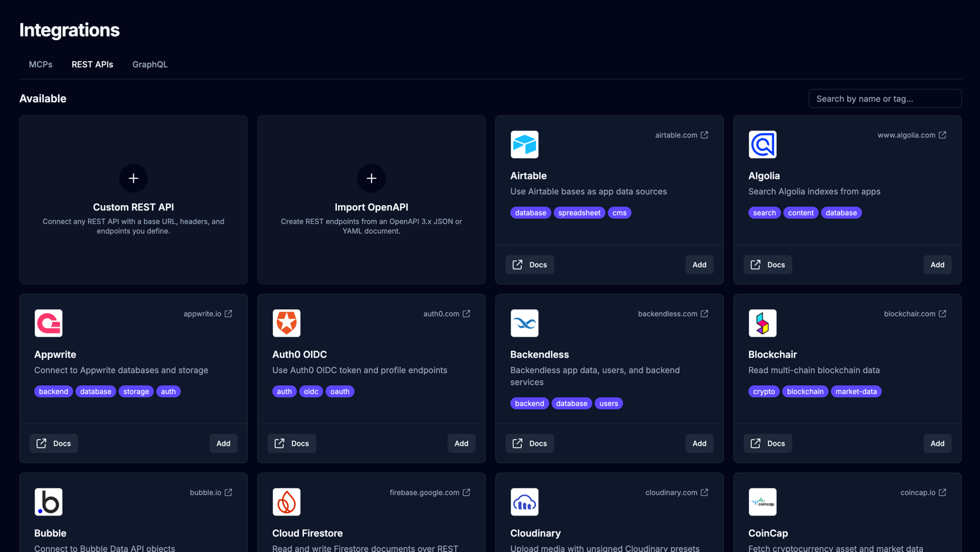The height and width of the screenshot is (552, 980).
Task: Click the Appwrite logo icon
Action: [48, 323]
